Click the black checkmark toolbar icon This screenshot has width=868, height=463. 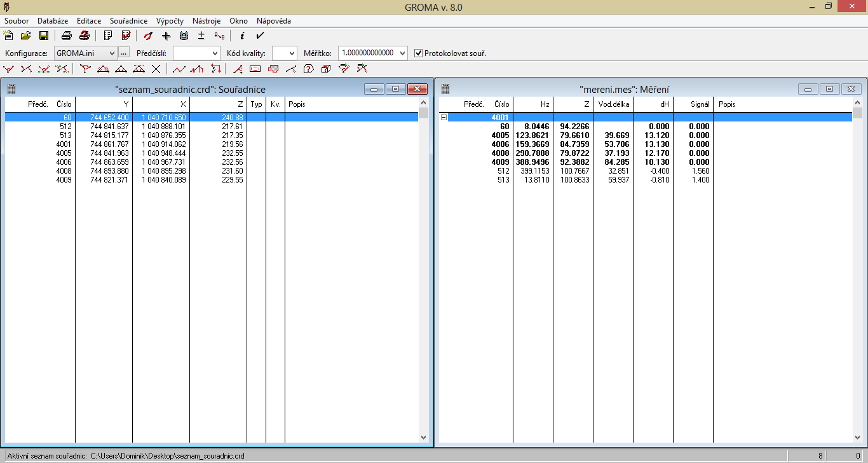(x=260, y=36)
